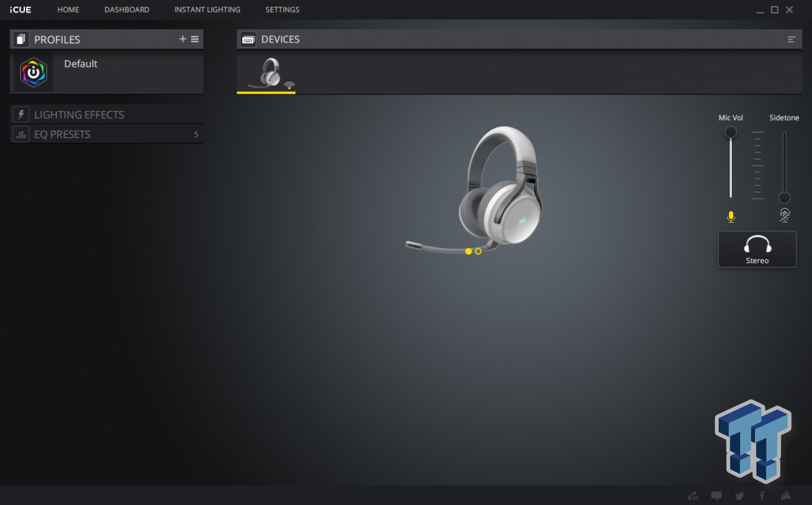Open the Twitter link icon
The height and width of the screenshot is (505, 812).
[x=740, y=496]
